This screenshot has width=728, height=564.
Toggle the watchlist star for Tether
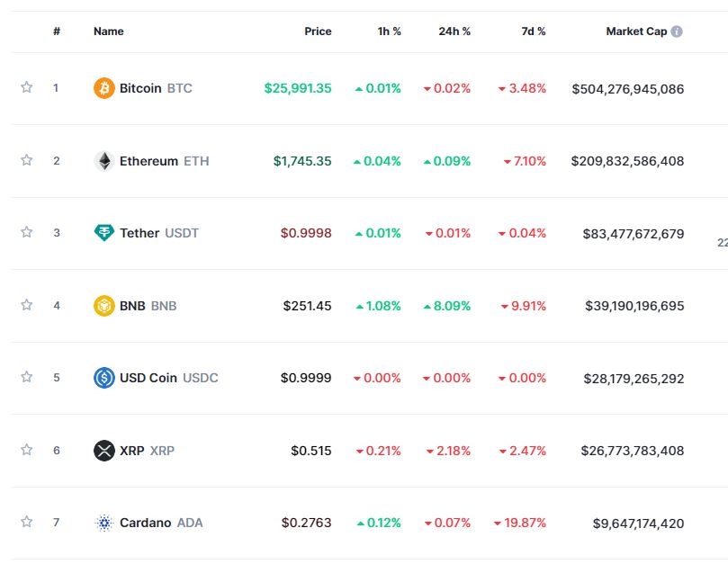click(27, 232)
